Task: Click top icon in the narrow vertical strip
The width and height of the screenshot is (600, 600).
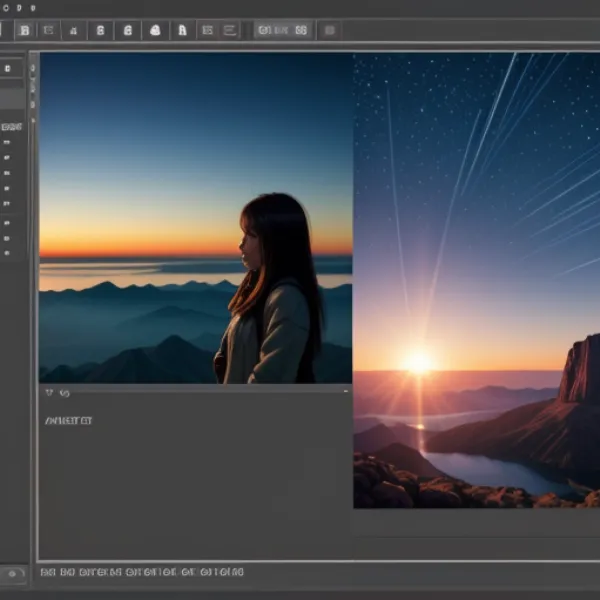Action: click(x=33, y=69)
